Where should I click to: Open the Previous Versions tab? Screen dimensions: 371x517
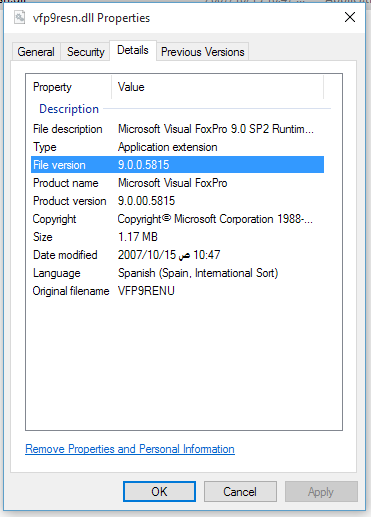pos(203,52)
